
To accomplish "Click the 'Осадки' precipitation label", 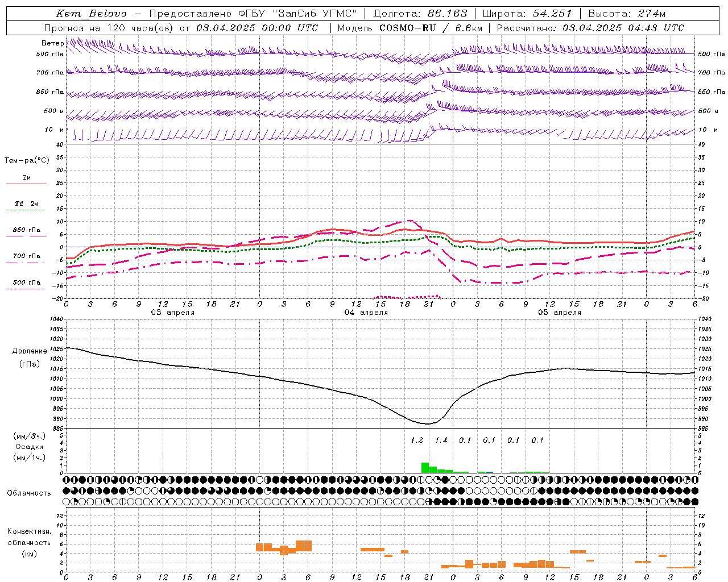I will click(30, 447).
